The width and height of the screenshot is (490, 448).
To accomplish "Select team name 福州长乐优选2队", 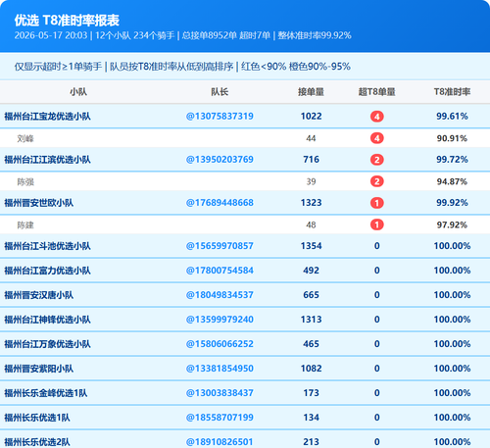I will click(37, 442).
